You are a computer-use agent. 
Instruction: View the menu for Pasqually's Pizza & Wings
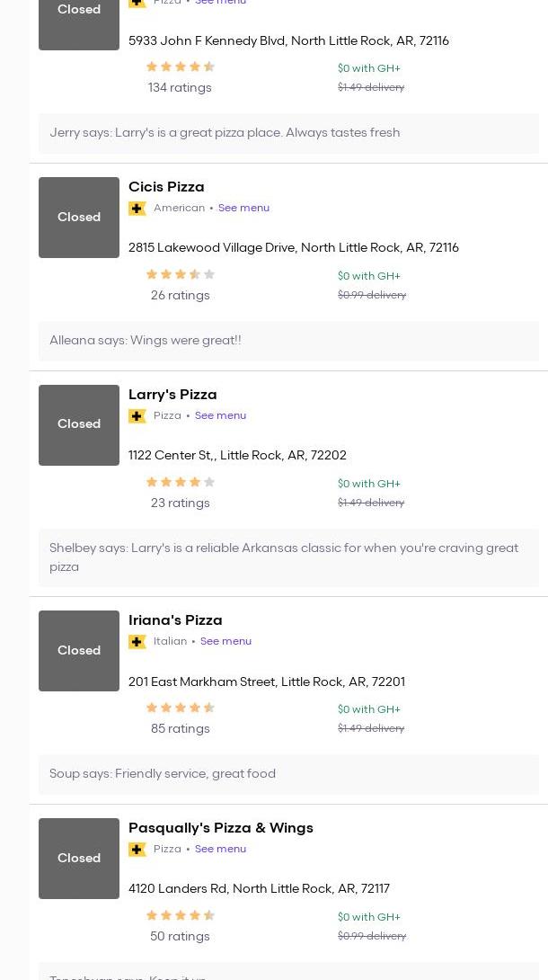point(220,850)
